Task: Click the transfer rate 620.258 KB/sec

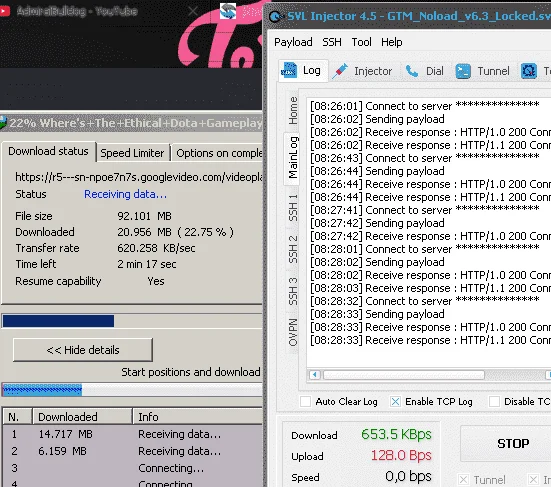Action: tap(156, 248)
